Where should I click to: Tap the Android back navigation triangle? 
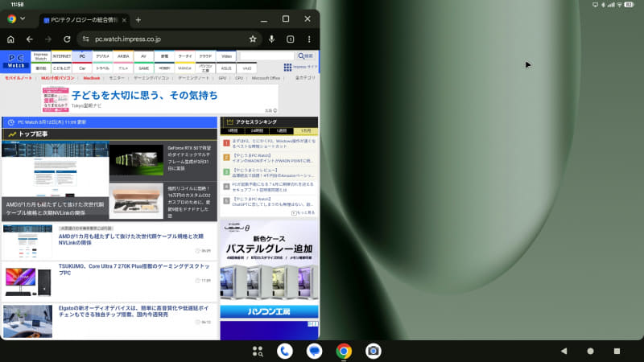[x=564, y=351]
